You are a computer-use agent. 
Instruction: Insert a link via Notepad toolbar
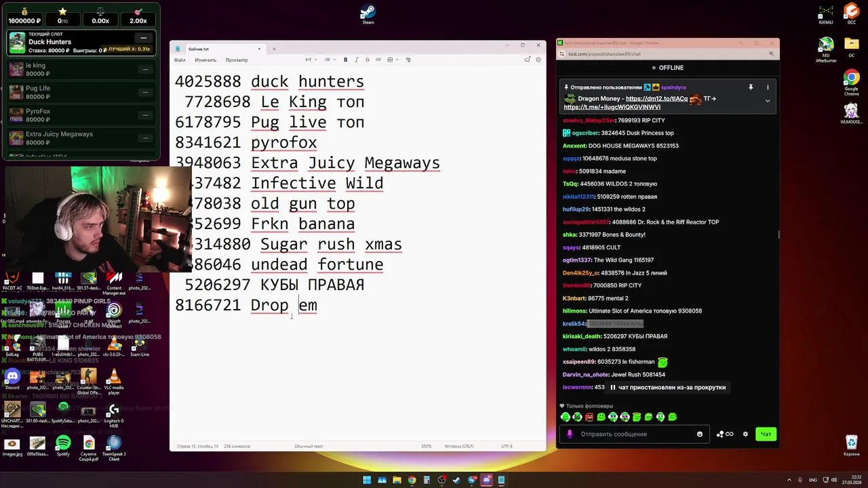[378, 60]
